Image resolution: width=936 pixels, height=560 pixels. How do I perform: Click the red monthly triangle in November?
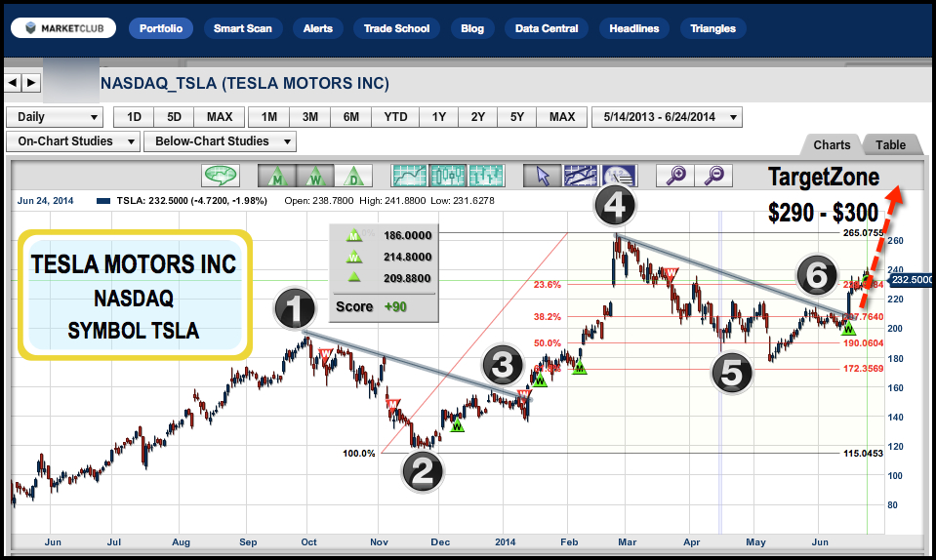pyautogui.click(x=392, y=404)
